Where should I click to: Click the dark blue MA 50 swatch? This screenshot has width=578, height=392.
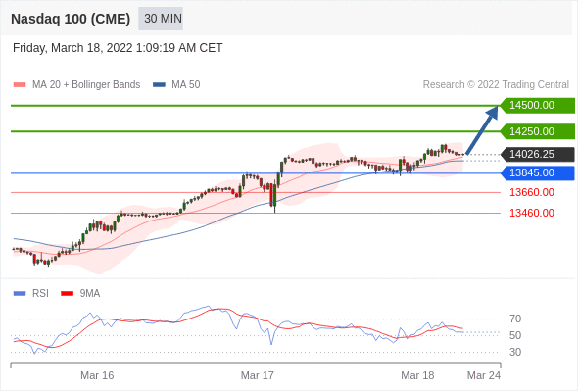159,85
